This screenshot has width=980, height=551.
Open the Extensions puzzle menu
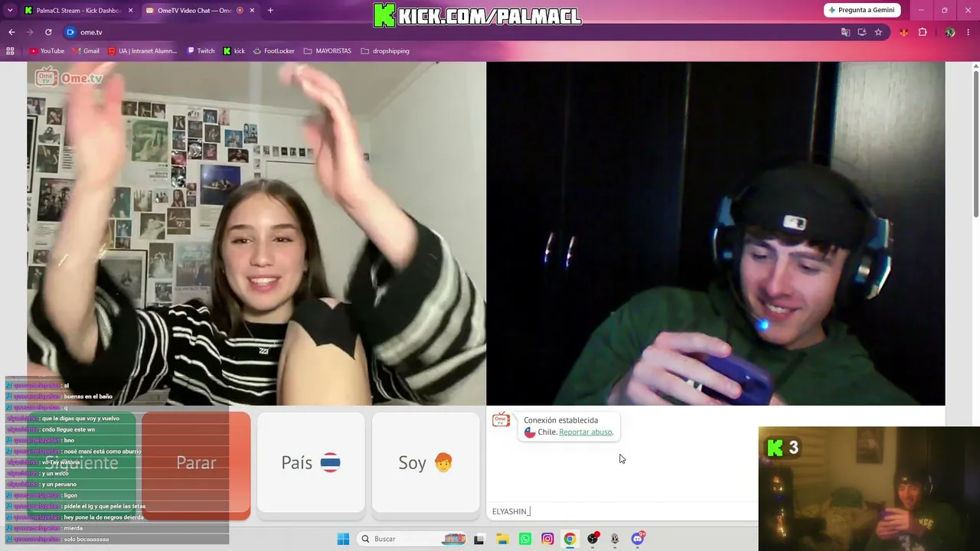pos(923,32)
